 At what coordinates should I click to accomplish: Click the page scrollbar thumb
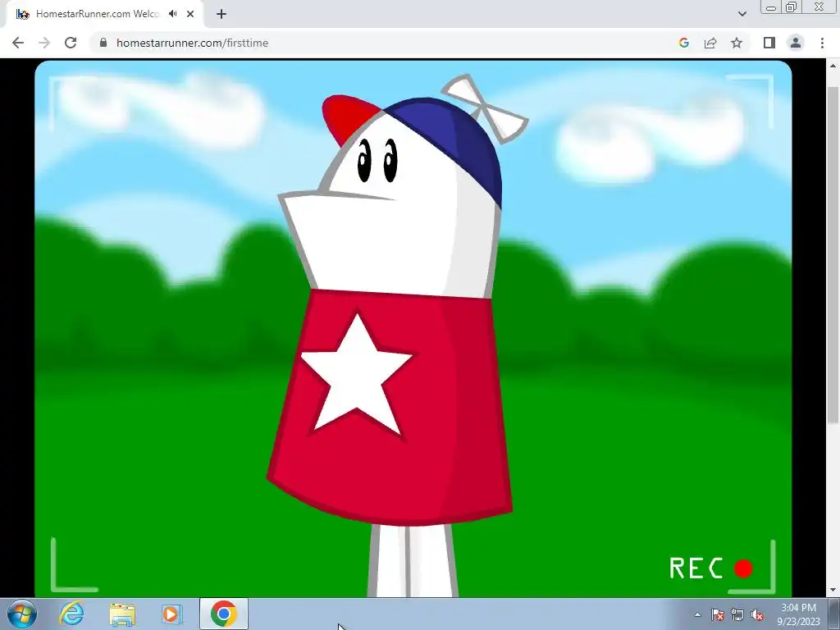coord(833,254)
